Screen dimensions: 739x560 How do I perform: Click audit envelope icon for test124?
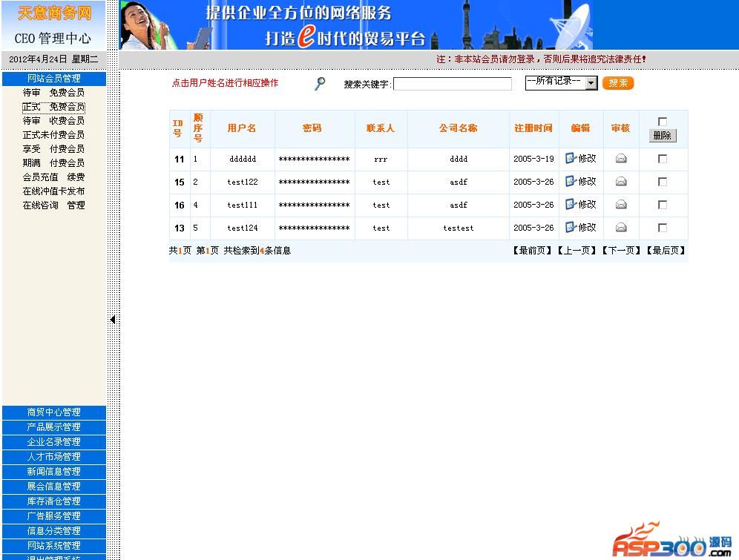pos(621,228)
